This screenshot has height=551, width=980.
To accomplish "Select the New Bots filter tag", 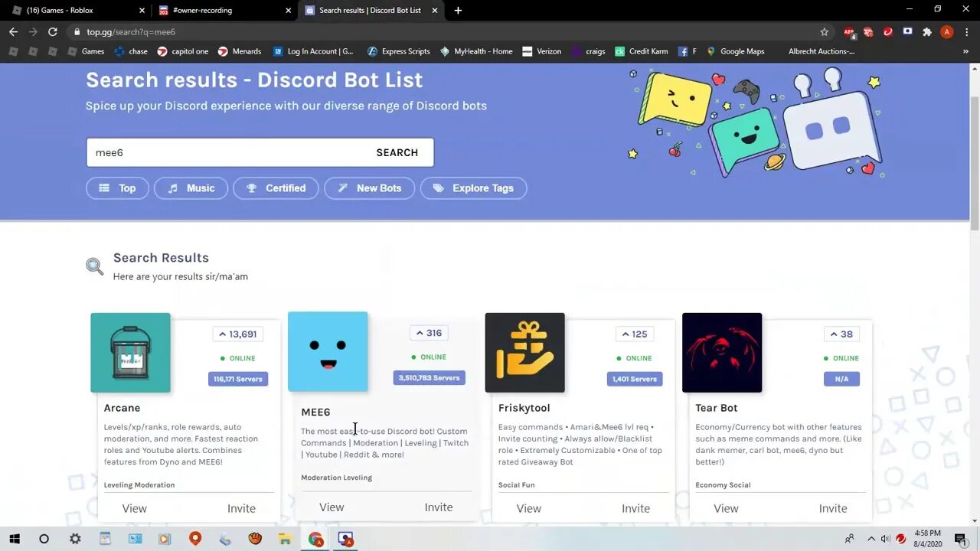I will [369, 188].
